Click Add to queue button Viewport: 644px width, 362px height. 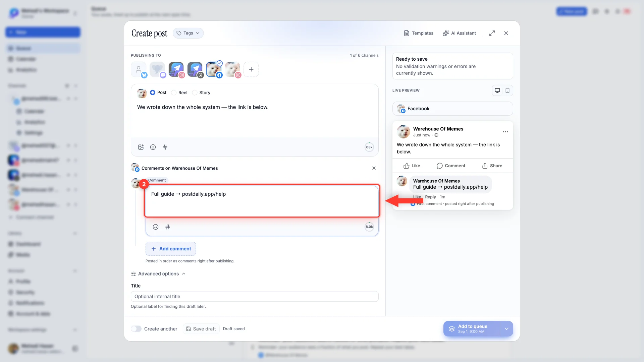pyautogui.click(x=472, y=329)
